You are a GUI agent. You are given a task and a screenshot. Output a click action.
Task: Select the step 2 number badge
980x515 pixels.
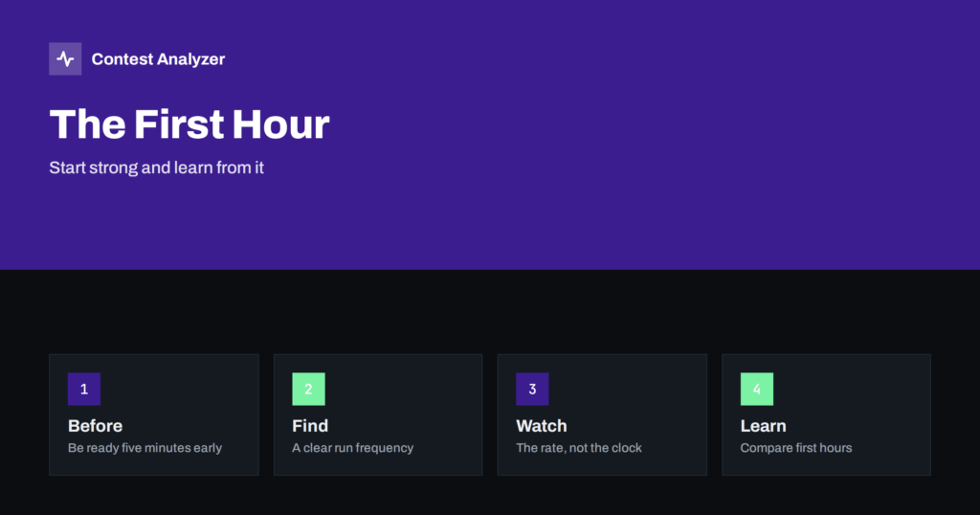point(309,389)
